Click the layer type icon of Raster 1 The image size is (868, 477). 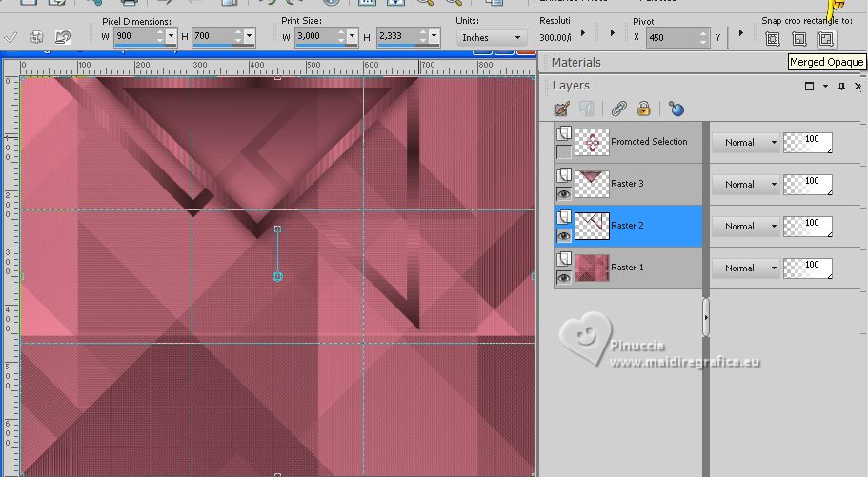563,259
